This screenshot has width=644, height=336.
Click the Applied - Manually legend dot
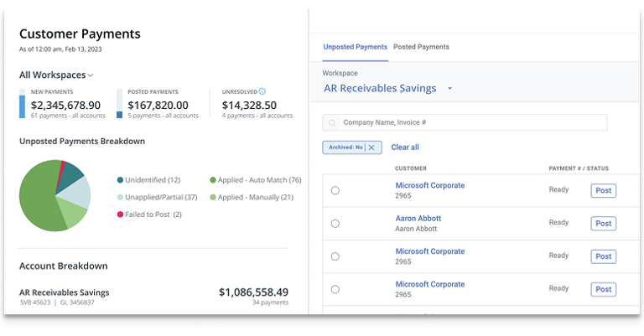(212, 197)
